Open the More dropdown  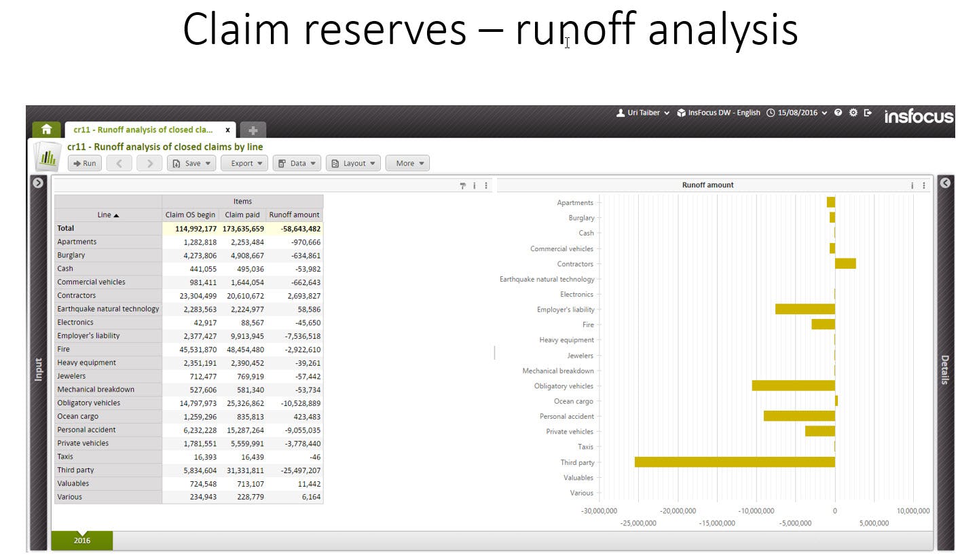(x=407, y=163)
